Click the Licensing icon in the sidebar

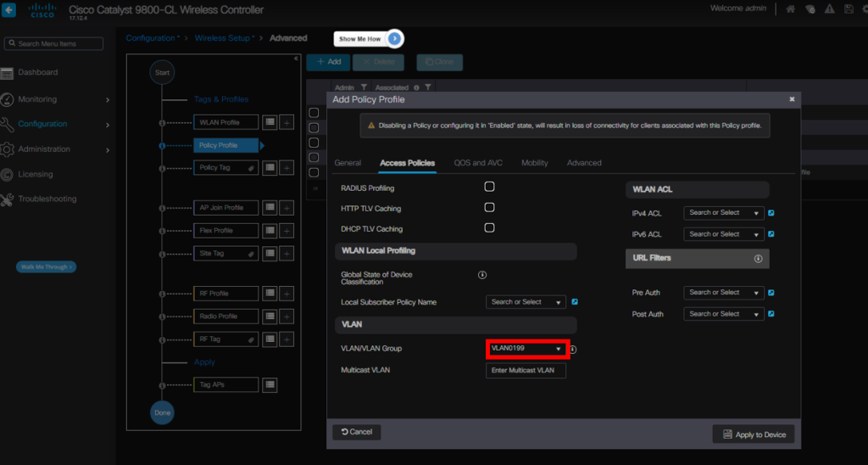tap(7, 175)
